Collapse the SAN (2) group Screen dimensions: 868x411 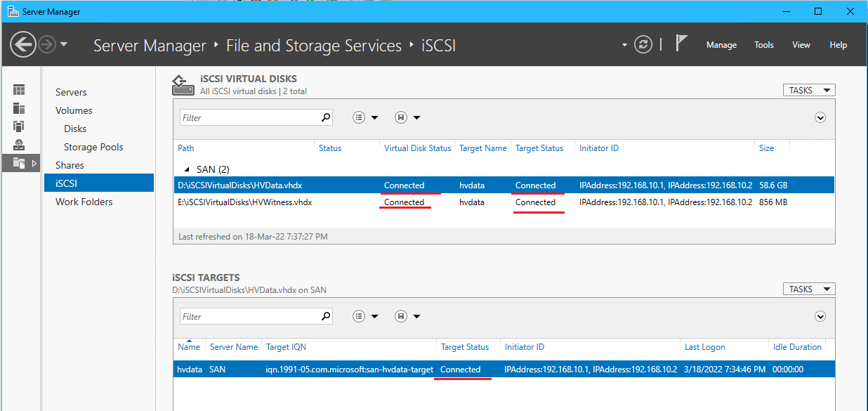pos(187,169)
